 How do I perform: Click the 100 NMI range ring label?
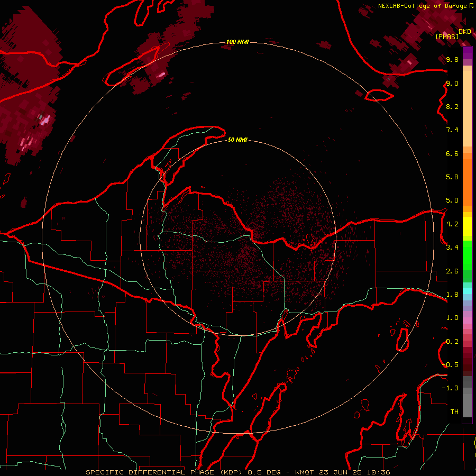[237, 42]
